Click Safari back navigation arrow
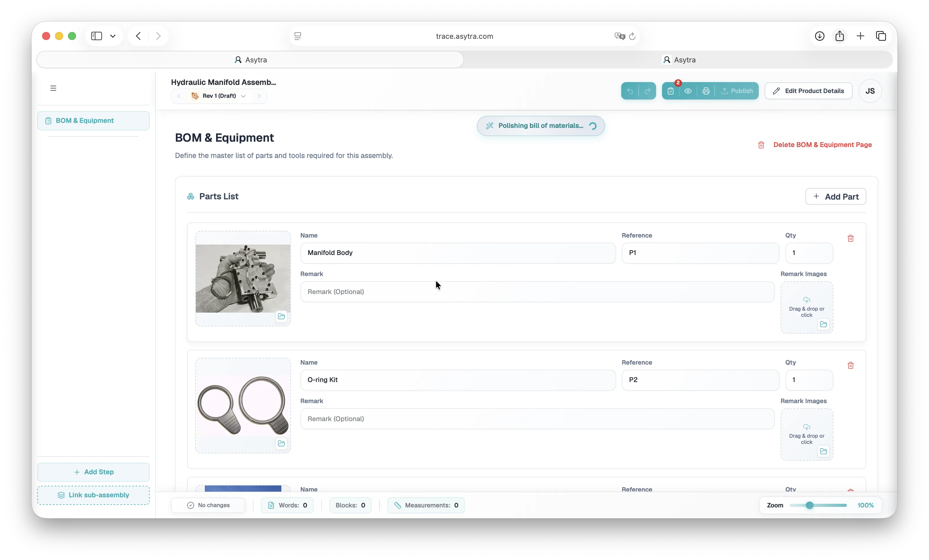Screen dimensions: 929x560 138,36
